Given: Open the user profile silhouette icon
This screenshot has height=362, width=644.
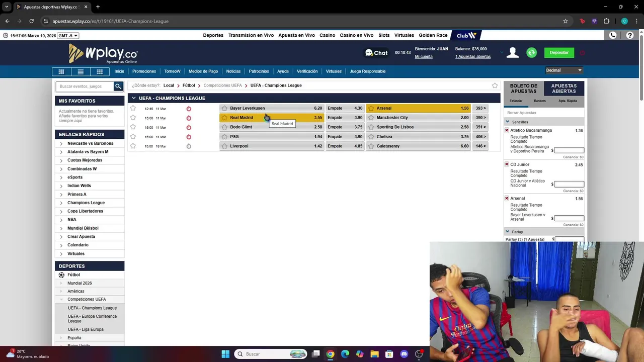Looking at the screenshot, I should click(x=513, y=53).
